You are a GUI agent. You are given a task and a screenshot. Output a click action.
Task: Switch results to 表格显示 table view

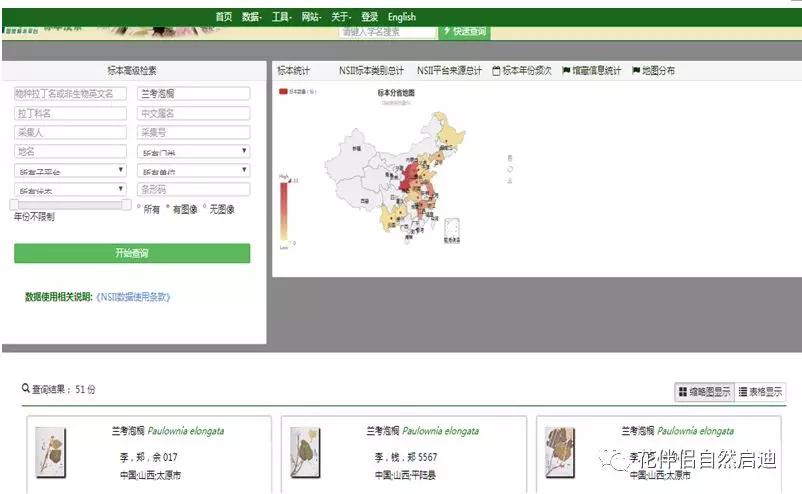point(760,392)
